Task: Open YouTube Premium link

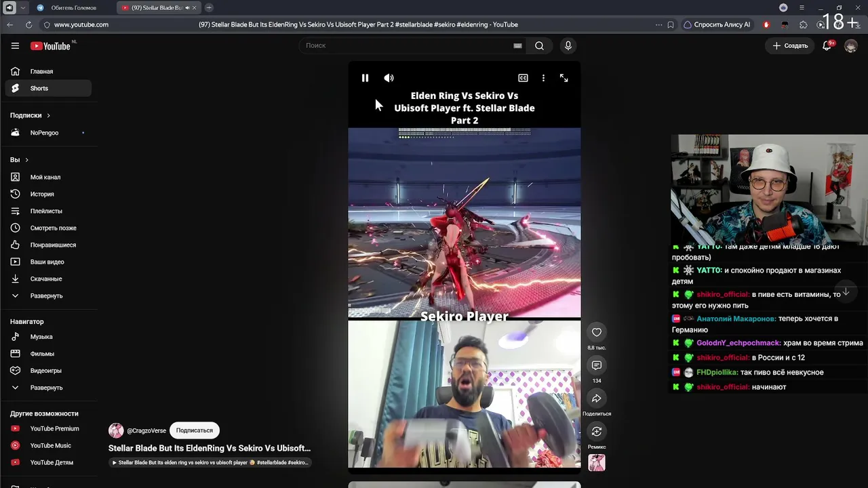Action: (48, 428)
